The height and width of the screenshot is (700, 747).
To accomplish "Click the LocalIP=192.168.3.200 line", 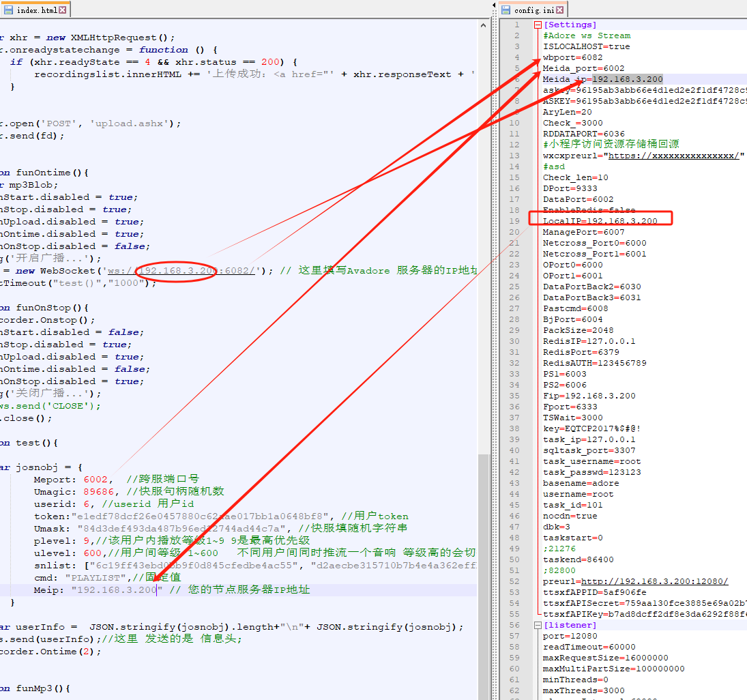I will coord(600,221).
